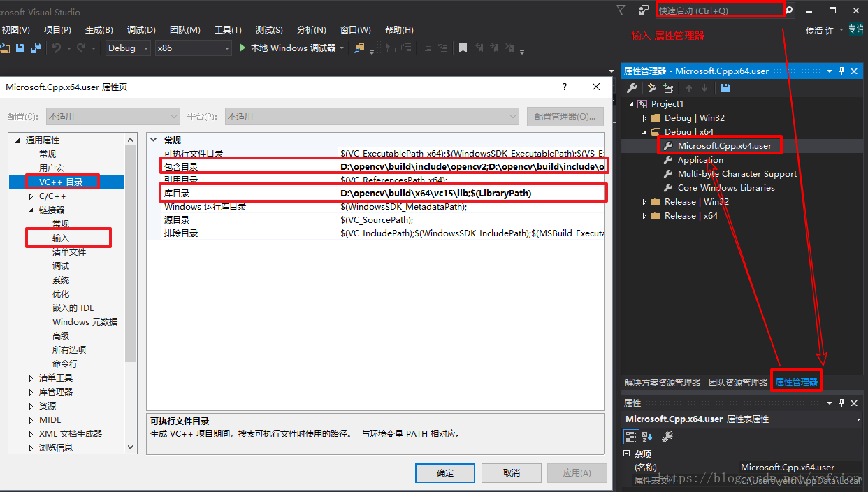Click the 确定 button
This screenshot has width=868, height=492.
pos(445,473)
